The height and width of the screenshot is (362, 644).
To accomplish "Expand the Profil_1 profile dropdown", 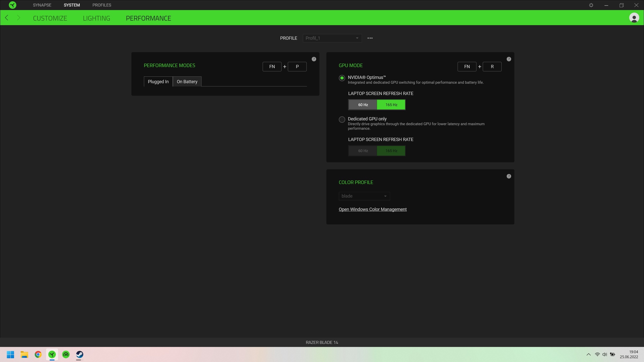I will tap(332, 38).
